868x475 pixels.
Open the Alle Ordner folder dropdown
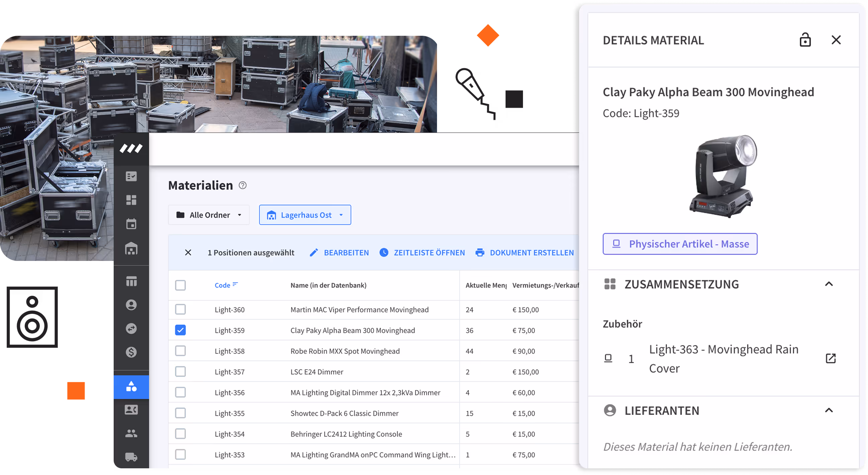pos(209,215)
